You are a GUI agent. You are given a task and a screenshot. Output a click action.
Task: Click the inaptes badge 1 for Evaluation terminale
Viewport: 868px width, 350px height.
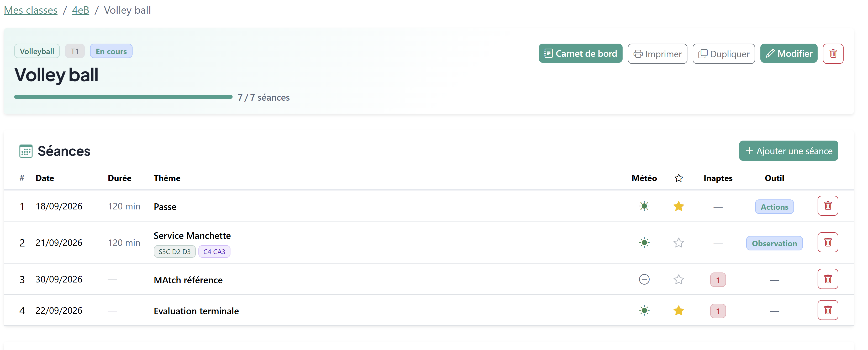click(718, 311)
